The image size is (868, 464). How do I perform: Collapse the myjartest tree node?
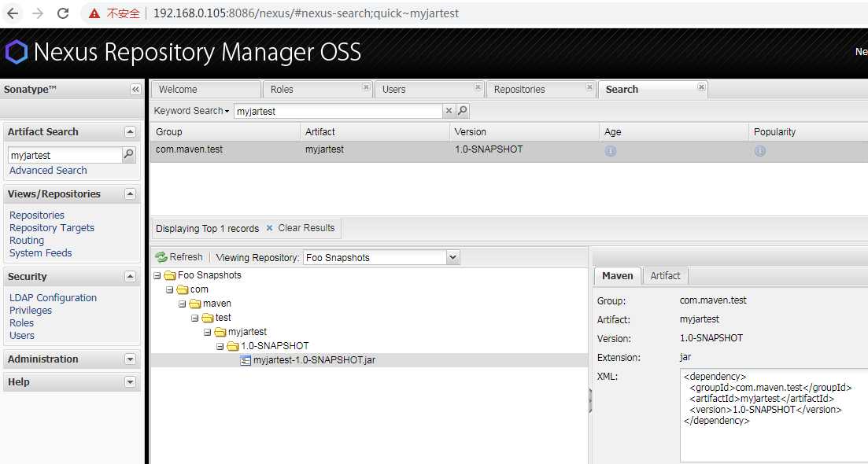[208, 333]
